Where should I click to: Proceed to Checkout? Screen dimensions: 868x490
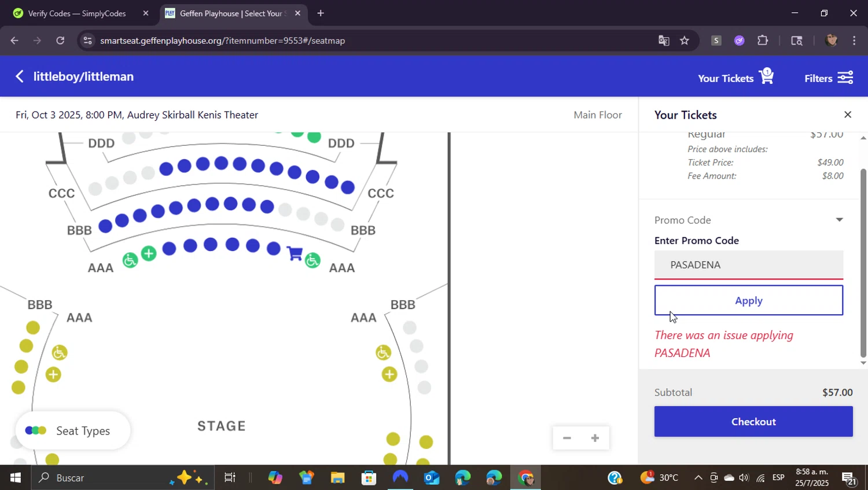coord(753,422)
